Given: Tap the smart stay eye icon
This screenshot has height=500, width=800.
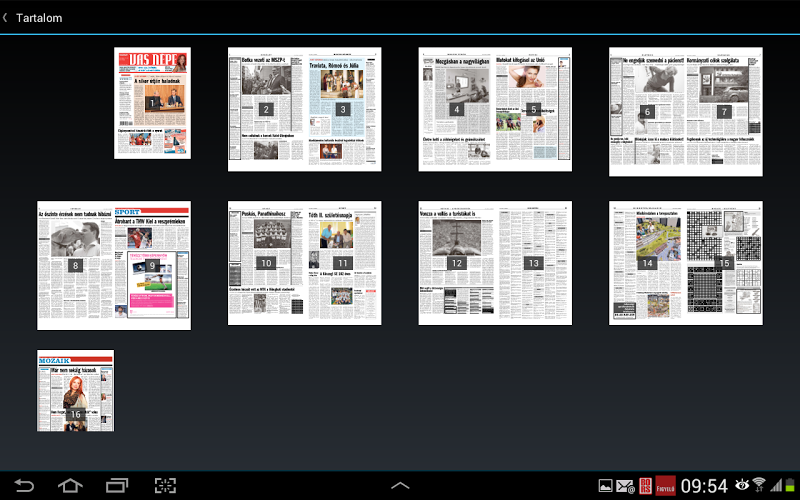Looking at the screenshot, I should [x=742, y=484].
